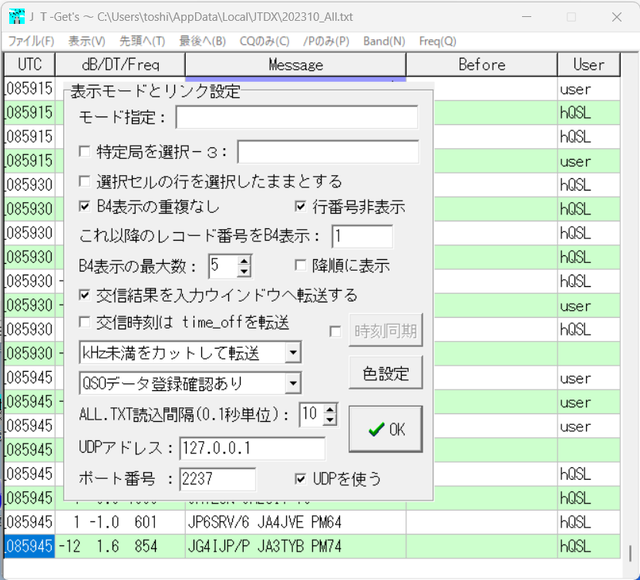Click the 時刻同期 button
The width and height of the screenshot is (640, 580).
coord(386,330)
